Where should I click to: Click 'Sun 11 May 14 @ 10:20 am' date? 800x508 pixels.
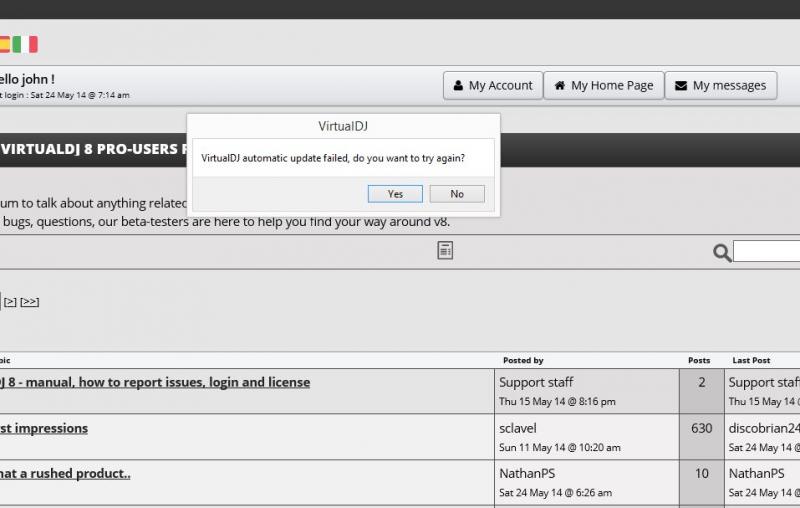[x=560, y=447]
